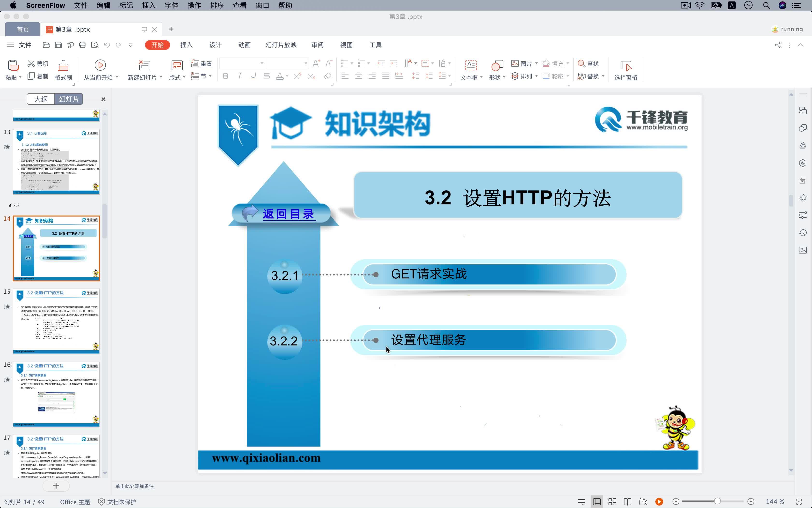Switch panel to 大纲 outline view
812x508 pixels.
(41, 99)
